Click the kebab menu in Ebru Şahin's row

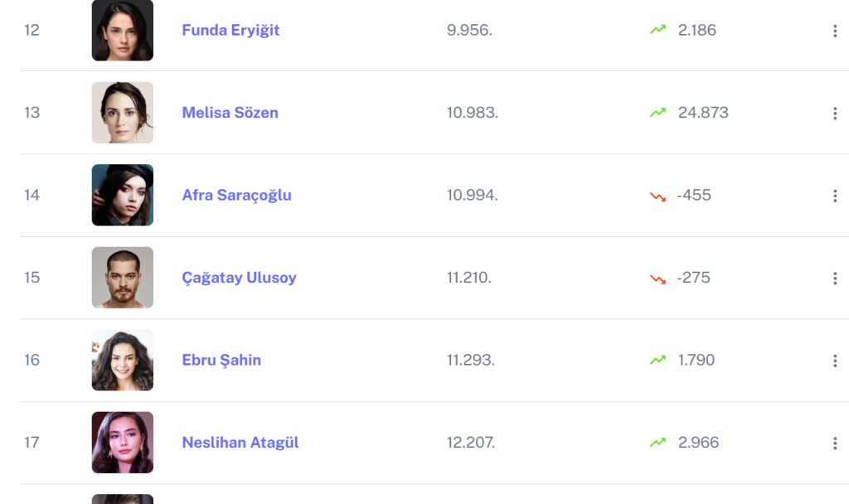click(834, 361)
